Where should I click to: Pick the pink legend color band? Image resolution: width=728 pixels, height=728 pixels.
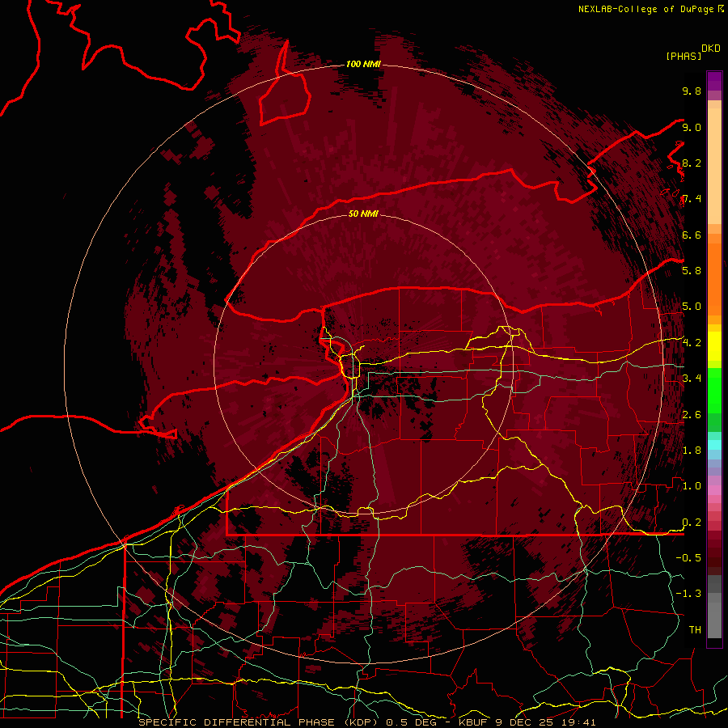[x=714, y=490]
